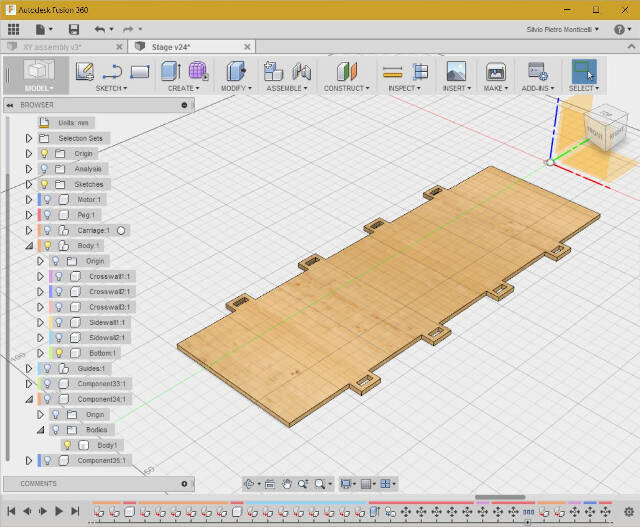Expand the Sidewall1:1 tree node
640x527 pixels.
[40, 322]
